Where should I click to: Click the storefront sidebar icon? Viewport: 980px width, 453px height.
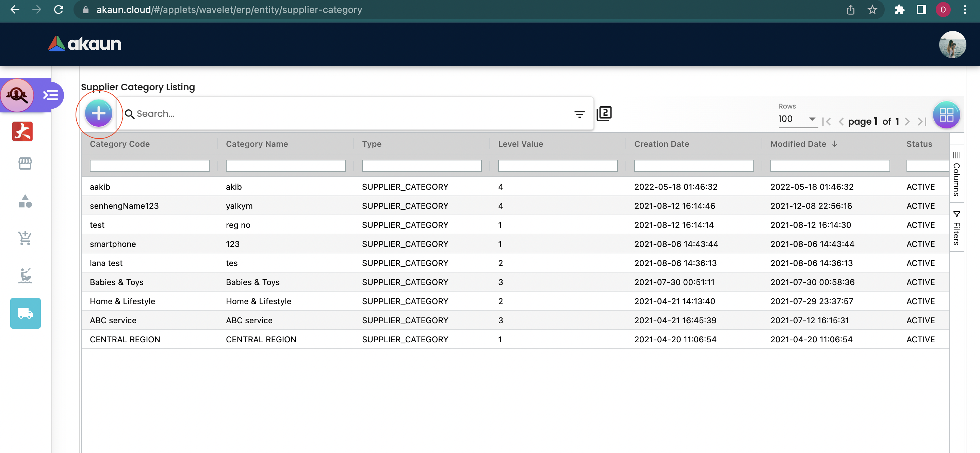tap(25, 163)
